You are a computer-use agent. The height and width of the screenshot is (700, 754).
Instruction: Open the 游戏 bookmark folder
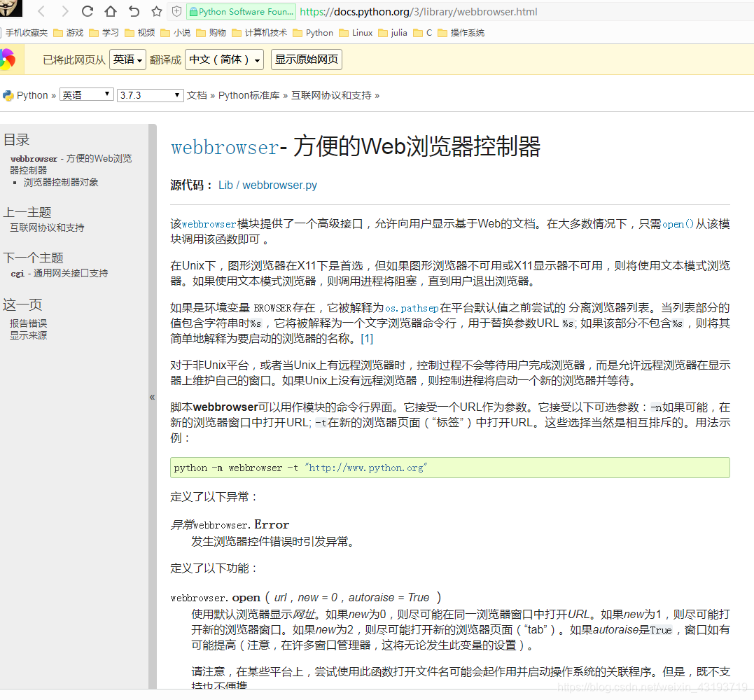pyautogui.click(x=69, y=33)
